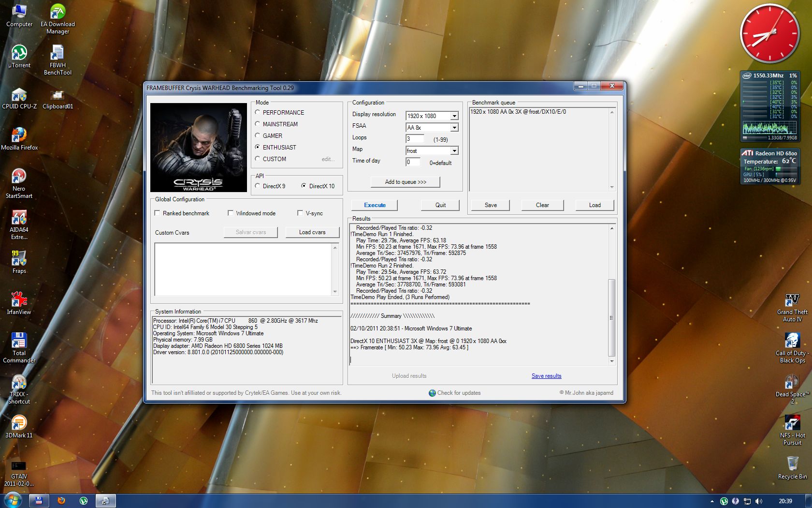This screenshot has height=508, width=812.
Task: Save the benchmark queue
Action: click(491, 205)
